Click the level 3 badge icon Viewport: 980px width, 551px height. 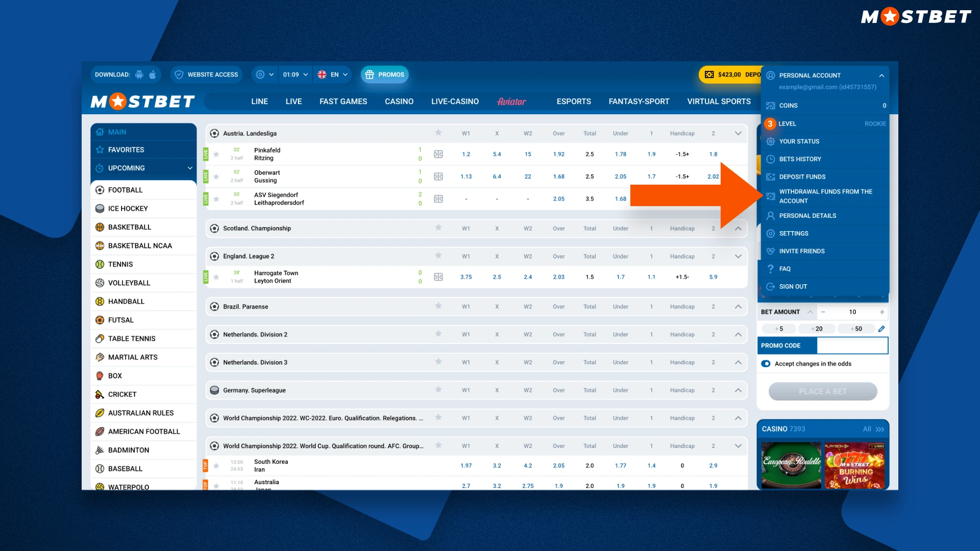point(770,123)
